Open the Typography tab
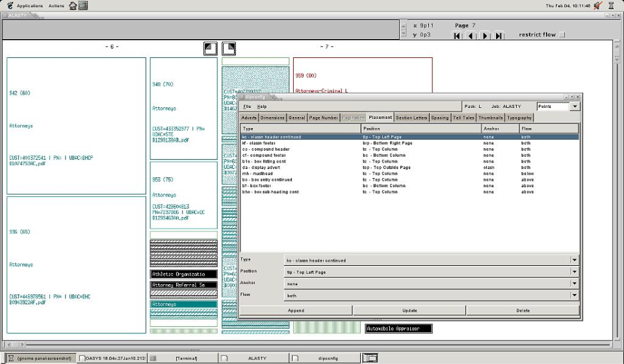The image size is (624, 364). [x=519, y=118]
